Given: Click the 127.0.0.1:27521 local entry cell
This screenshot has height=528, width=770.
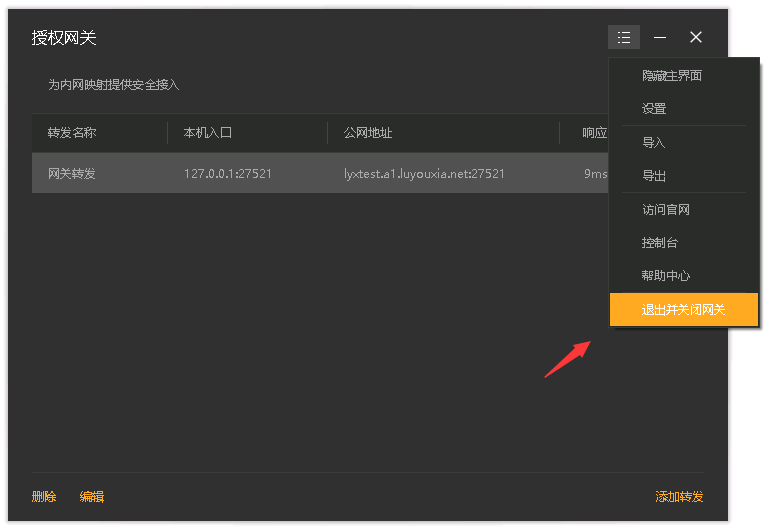Looking at the screenshot, I should (227, 173).
